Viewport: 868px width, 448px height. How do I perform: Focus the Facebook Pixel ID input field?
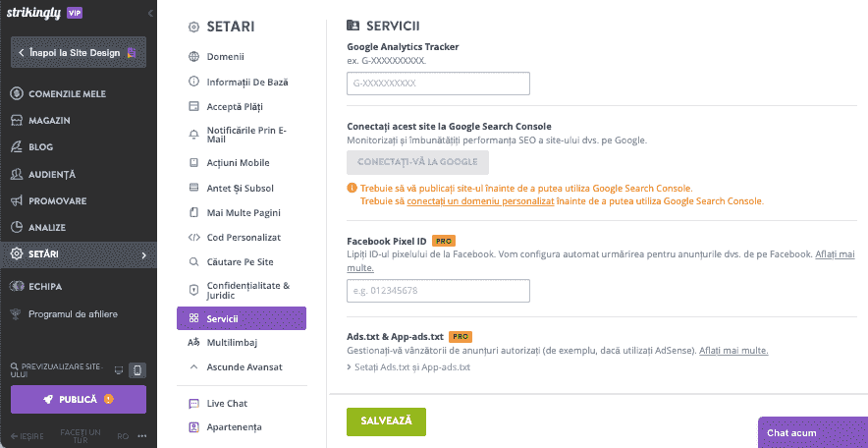click(x=439, y=291)
